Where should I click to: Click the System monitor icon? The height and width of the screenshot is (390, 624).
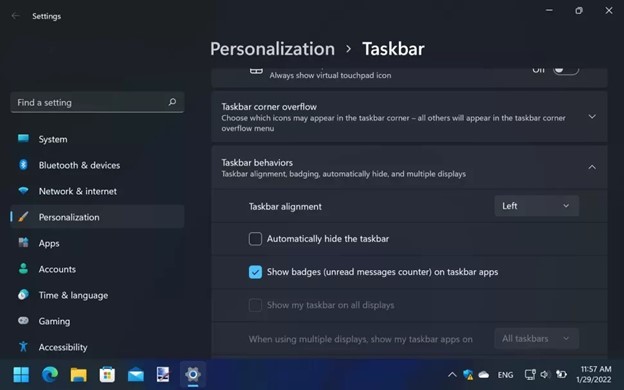(23, 138)
